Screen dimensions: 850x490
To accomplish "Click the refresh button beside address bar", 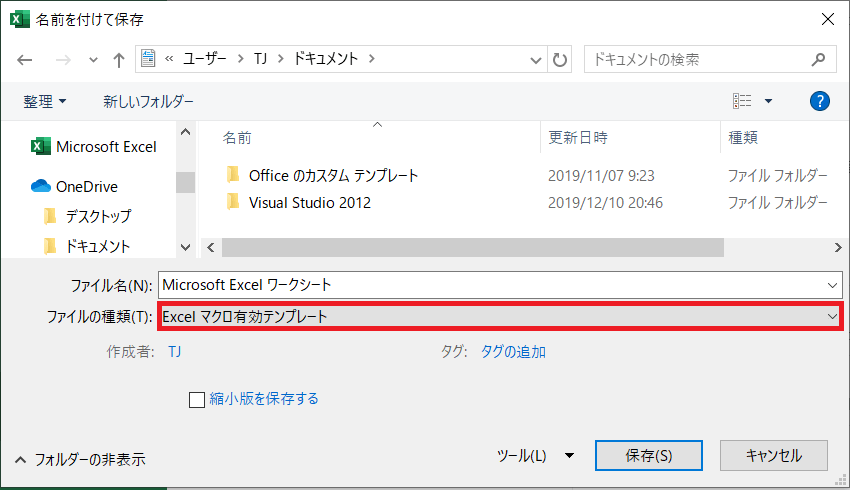I will (560, 59).
